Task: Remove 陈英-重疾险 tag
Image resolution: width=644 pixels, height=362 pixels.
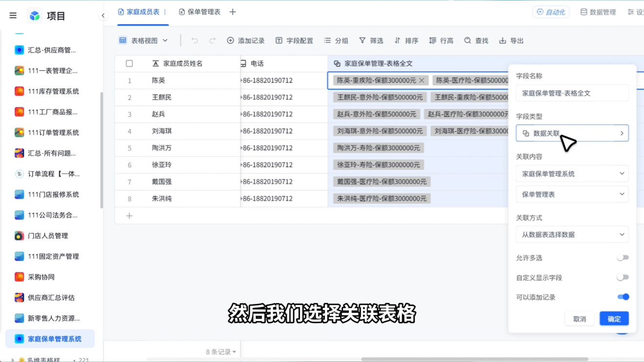Action: [422, 80]
